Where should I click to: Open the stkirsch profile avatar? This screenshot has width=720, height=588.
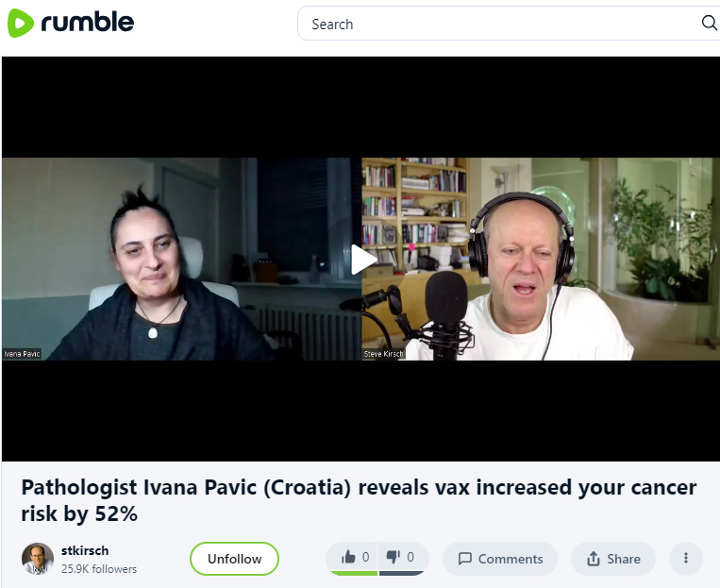(38, 559)
